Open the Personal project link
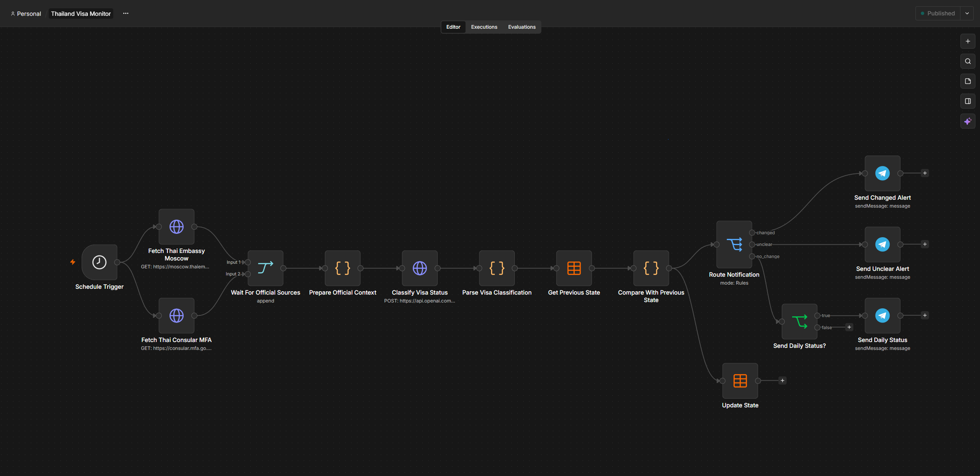The width and height of the screenshot is (980, 476). (26, 14)
